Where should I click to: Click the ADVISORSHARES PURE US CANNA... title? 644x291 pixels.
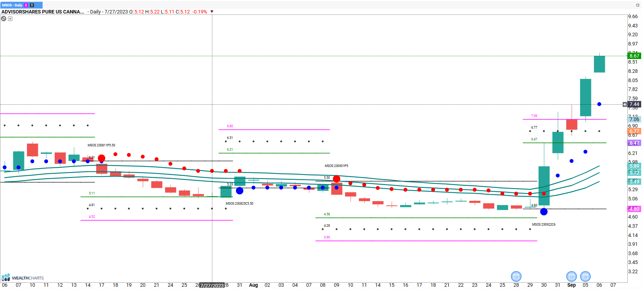click(43, 12)
